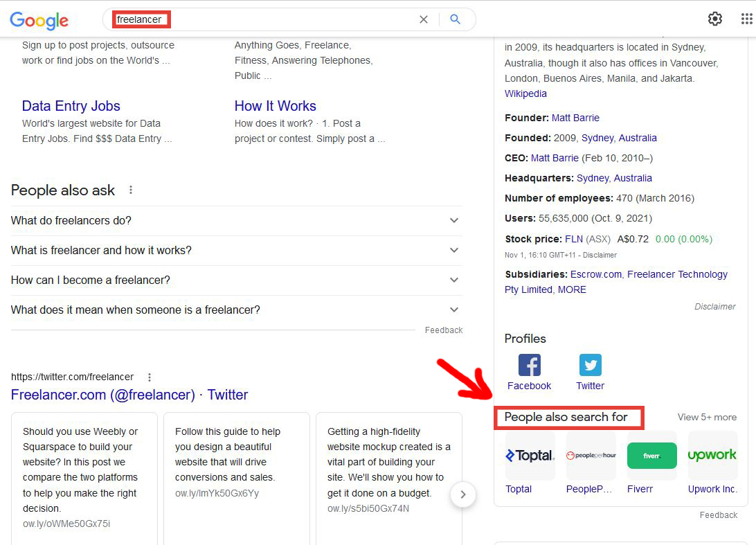Open the Escrow.com subsidiary link
Screen dimensions: 756x545
pyautogui.click(x=596, y=274)
